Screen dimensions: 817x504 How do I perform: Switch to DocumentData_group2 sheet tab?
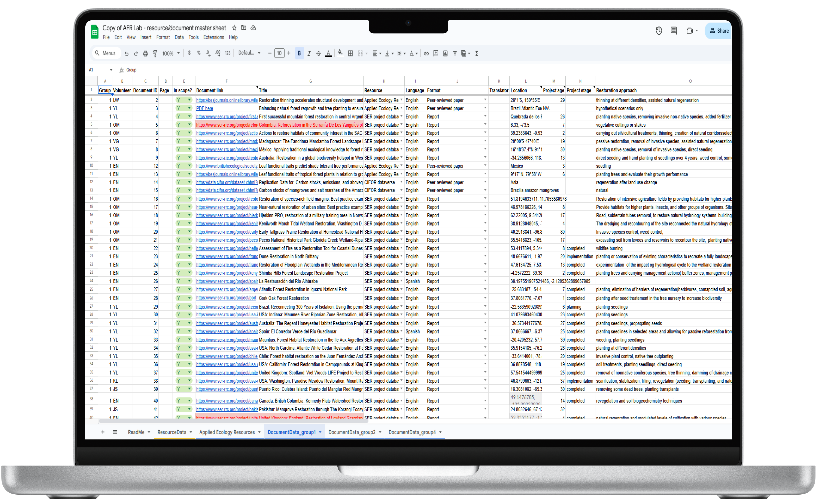tap(352, 432)
